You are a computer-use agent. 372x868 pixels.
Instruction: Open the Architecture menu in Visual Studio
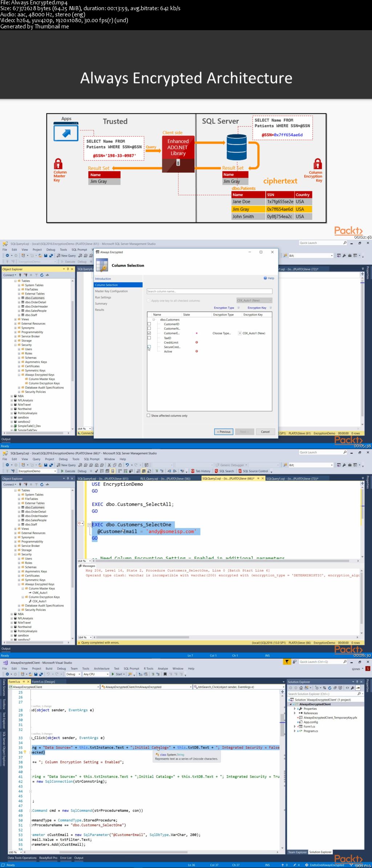click(x=102, y=668)
